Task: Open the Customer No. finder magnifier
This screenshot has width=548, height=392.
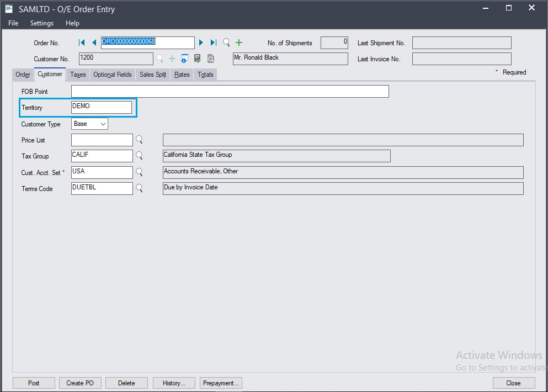Action: pos(159,59)
